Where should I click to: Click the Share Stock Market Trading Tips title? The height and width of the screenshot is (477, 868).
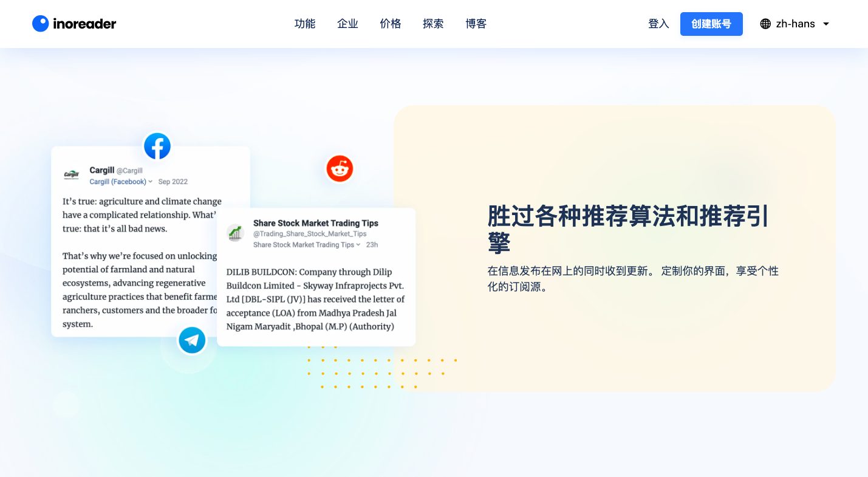316,223
